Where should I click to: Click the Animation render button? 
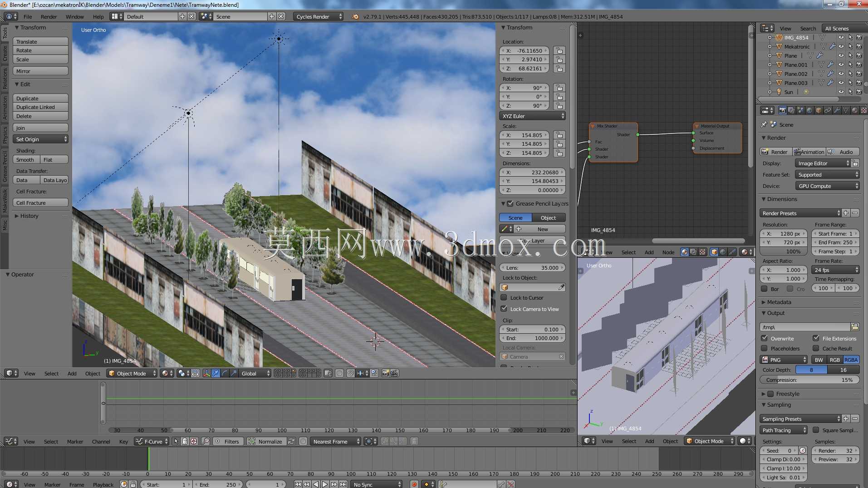[809, 152]
